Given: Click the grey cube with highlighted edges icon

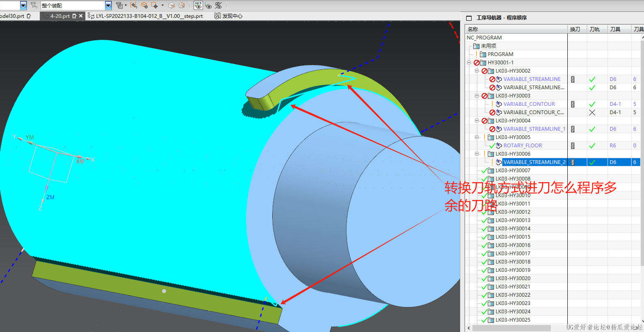Looking at the screenshot, I should click(x=182, y=5).
